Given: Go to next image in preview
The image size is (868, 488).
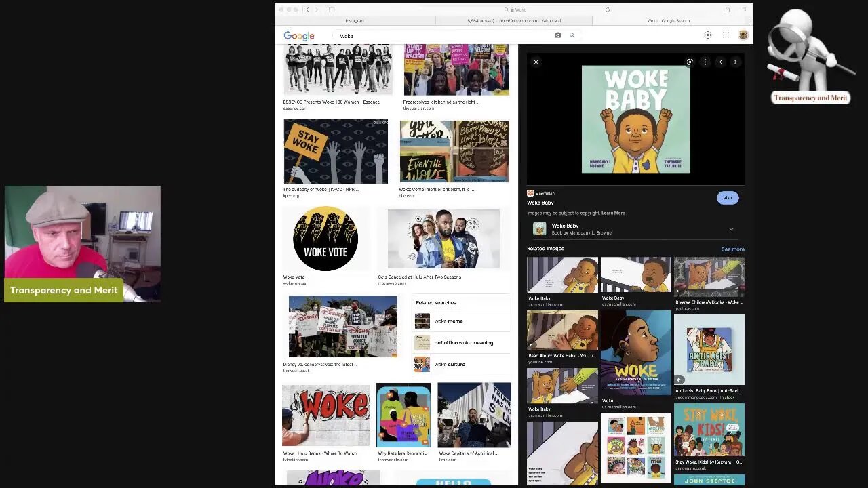Looking at the screenshot, I should coord(735,62).
